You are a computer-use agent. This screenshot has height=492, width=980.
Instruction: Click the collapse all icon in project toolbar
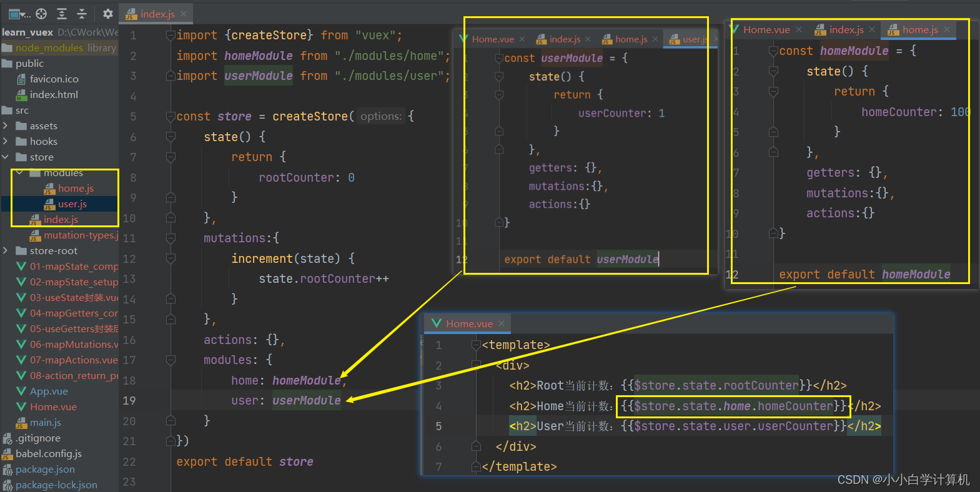(82, 13)
